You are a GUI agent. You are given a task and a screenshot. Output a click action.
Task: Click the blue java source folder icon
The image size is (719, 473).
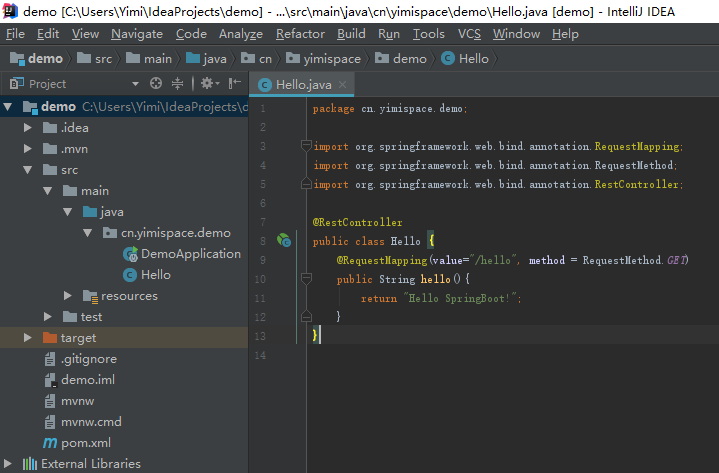point(90,212)
